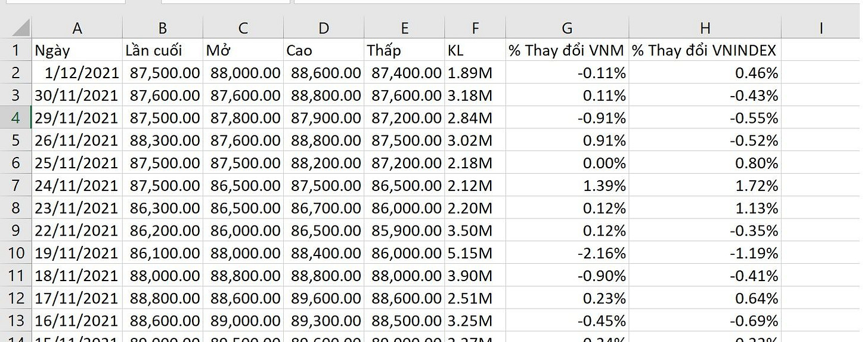Click the 'Mở' header cell

[243, 50]
